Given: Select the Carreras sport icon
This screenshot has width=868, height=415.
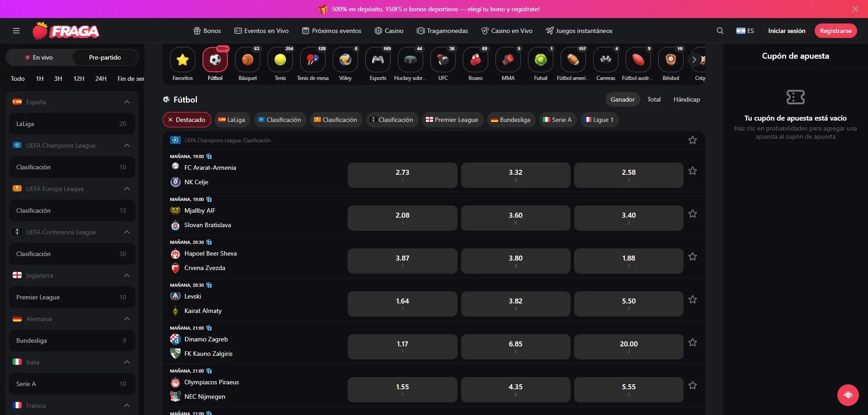Looking at the screenshot, I should click(x=606, y=60).
